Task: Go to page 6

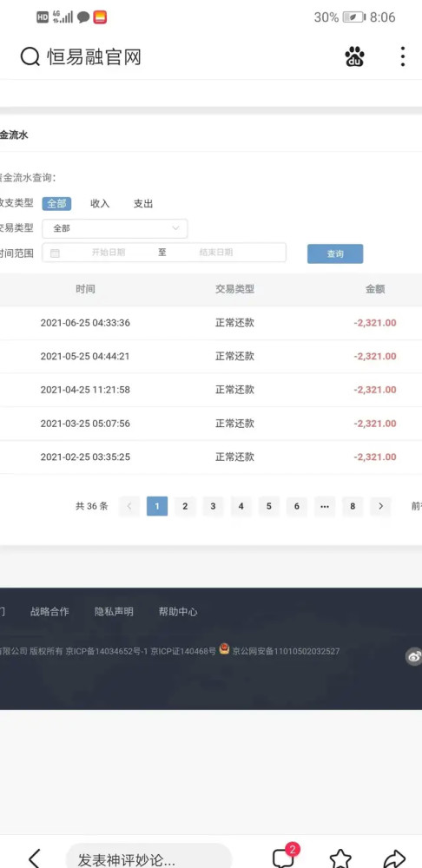Action: [x=297, y=506]
